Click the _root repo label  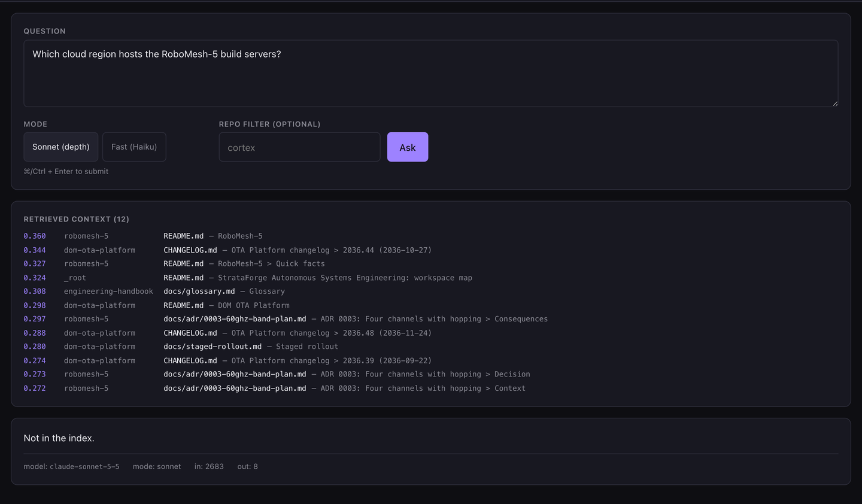coord(75,278)
